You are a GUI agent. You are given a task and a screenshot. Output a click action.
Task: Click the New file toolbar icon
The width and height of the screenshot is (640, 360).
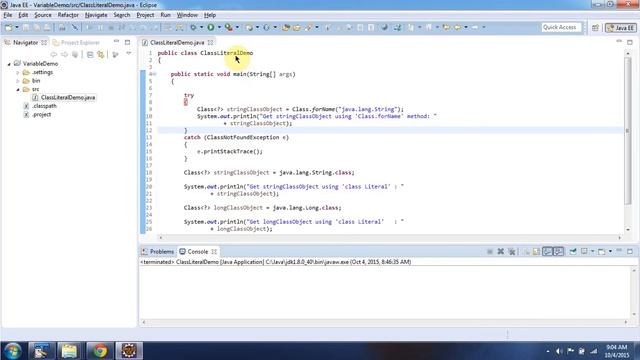[x=8, y=27]
